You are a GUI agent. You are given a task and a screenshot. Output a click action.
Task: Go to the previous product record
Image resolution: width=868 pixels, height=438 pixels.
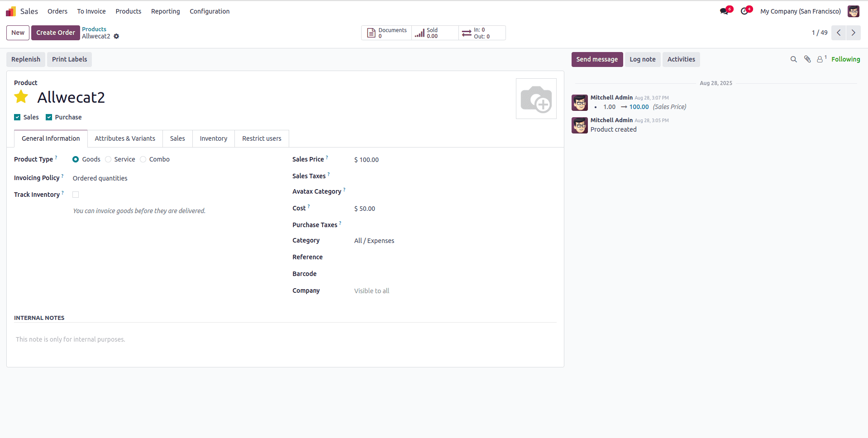(839, 33)
